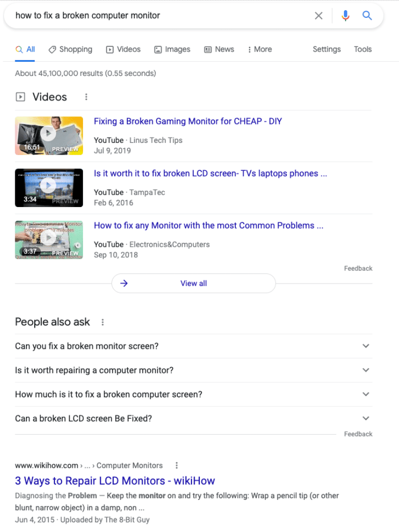This screenshot has width=399, height=532.
Task: Open 'Fixing a Broken Gaming Monitor for CHEAP' link
Action: [x=188, y=121]
